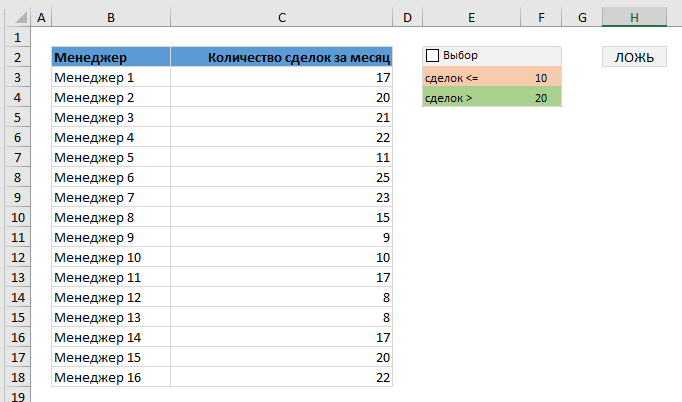Click threshold value 20 in column F

tap(541, 97)
